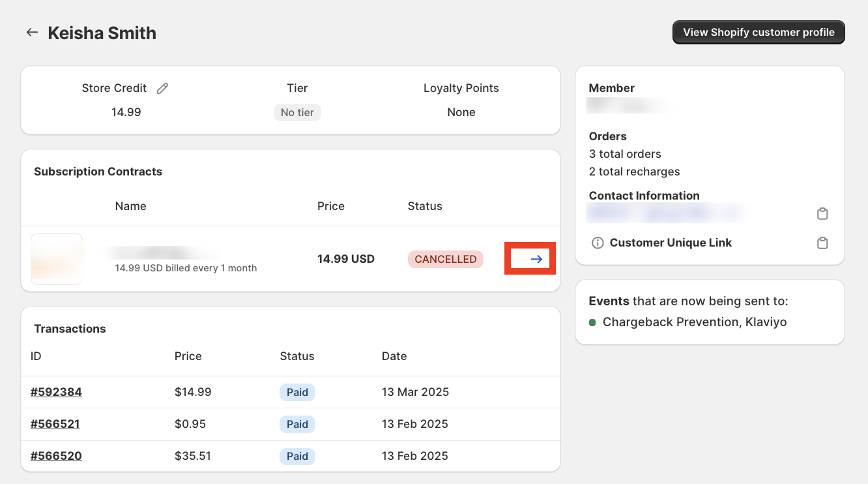Click Paid badge for the $0.95 transaction

(297, 424)
